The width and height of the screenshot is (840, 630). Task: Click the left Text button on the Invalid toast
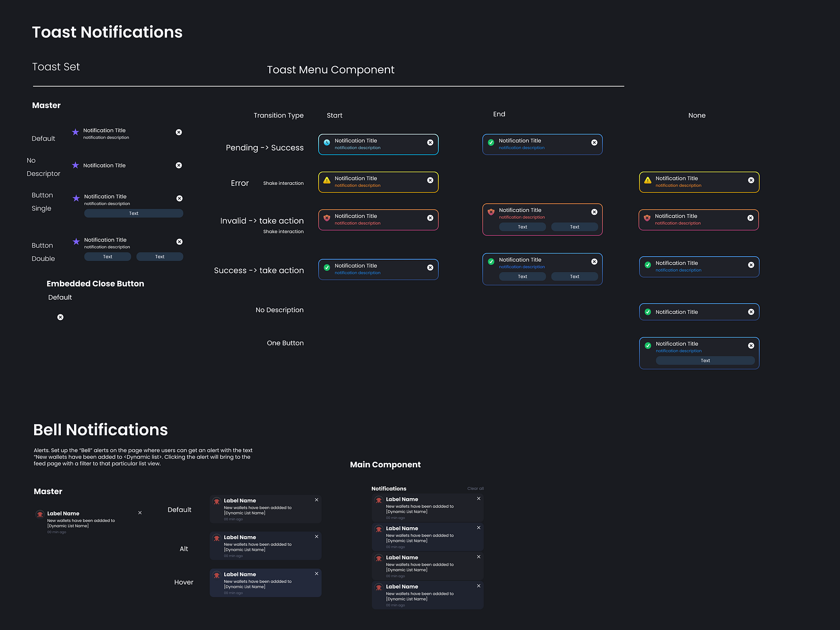(522, 226)
